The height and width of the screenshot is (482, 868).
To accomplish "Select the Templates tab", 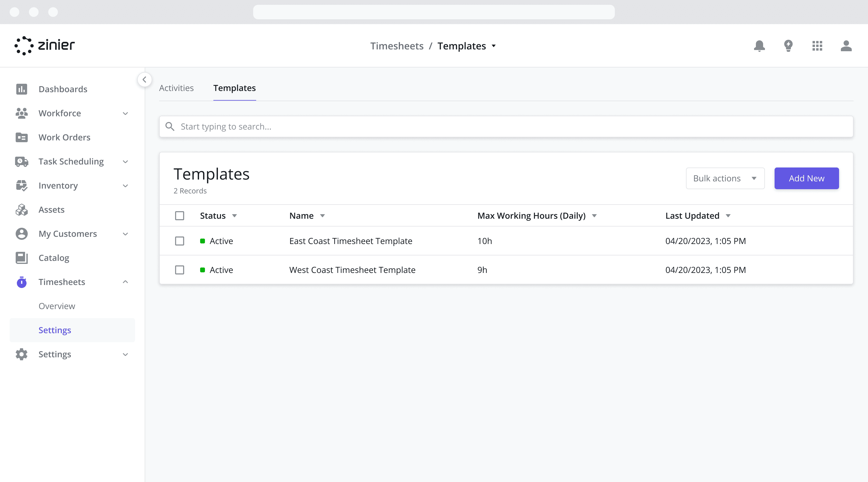I will coord(234,87).
